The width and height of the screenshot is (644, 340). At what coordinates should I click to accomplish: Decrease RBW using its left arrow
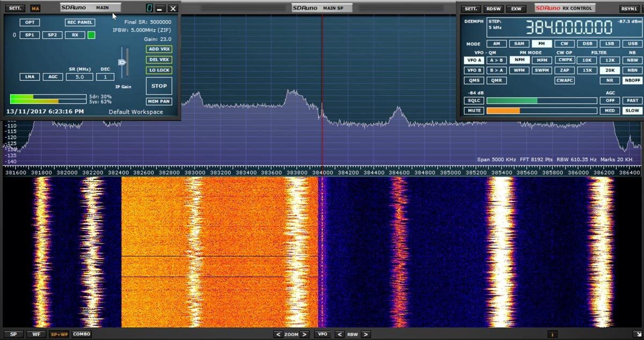(340, 334)
